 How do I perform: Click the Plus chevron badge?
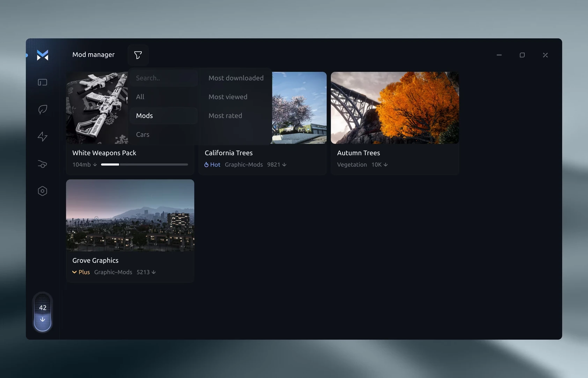coord(81,272)
